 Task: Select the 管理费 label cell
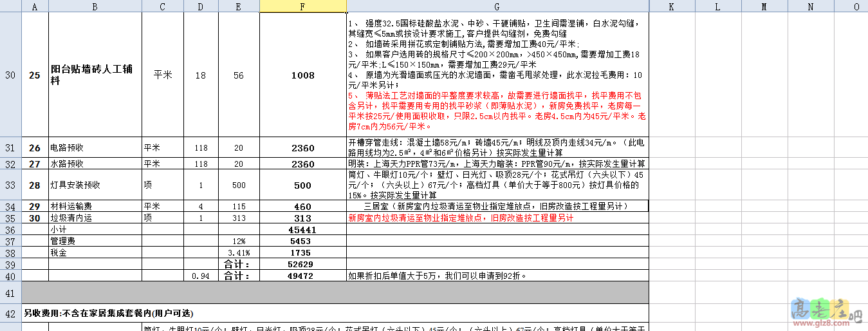pos(95,241)
